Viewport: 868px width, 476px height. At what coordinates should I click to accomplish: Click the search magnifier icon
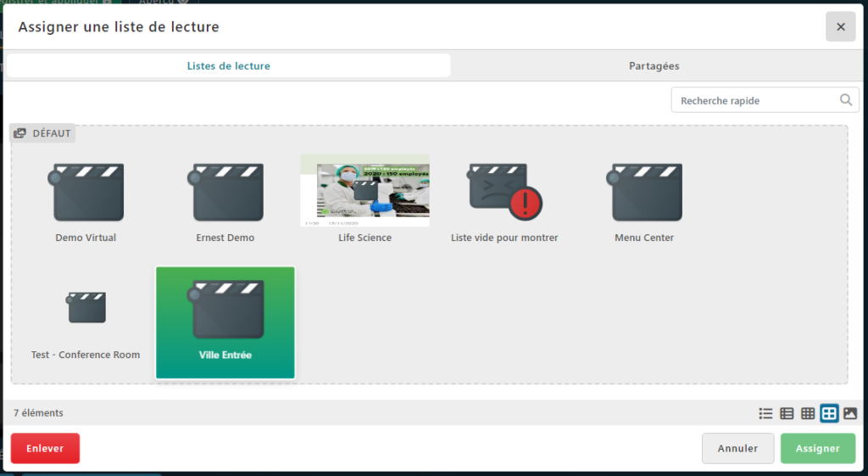coord(845,100)
